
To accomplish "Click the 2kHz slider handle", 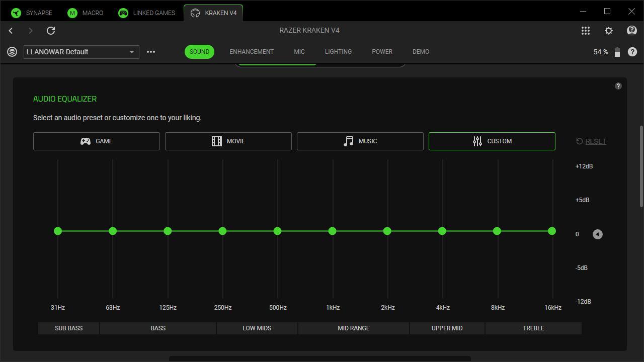I will (387, 231).
